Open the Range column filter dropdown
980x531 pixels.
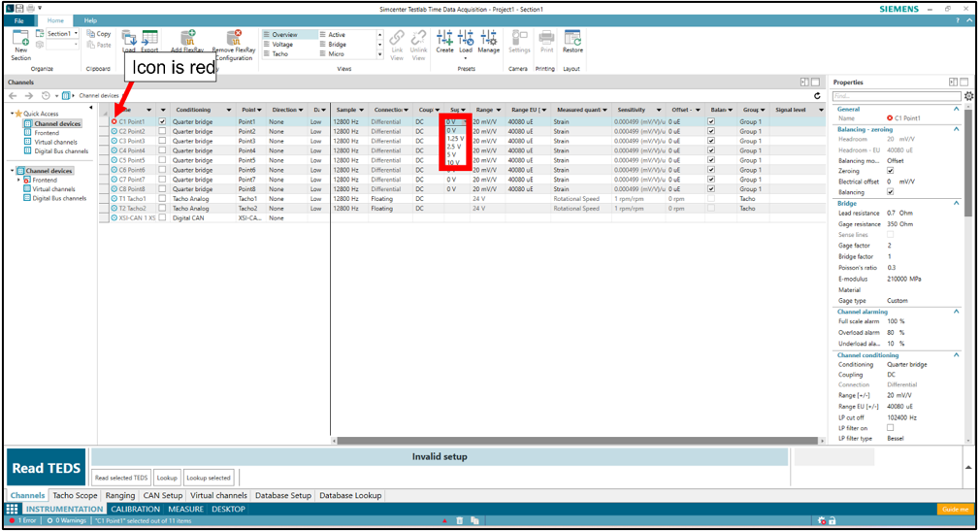tap(498, 110)
